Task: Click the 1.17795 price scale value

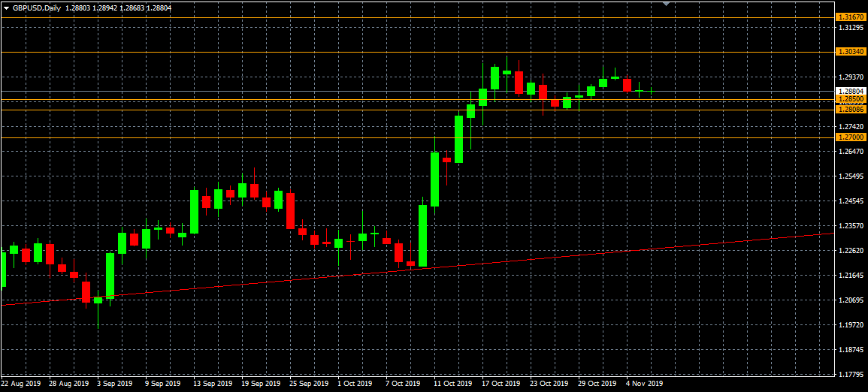Action: 851,375
